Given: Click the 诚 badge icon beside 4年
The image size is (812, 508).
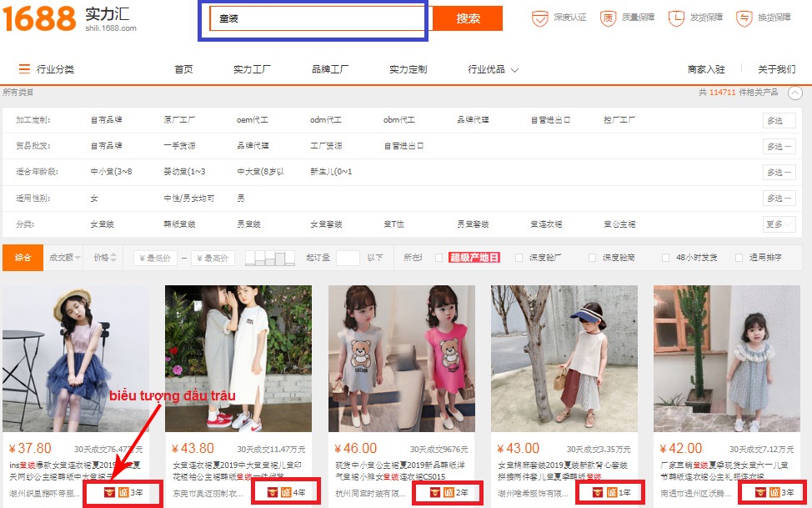Looking at the screenshot, I should pos(287,492).
